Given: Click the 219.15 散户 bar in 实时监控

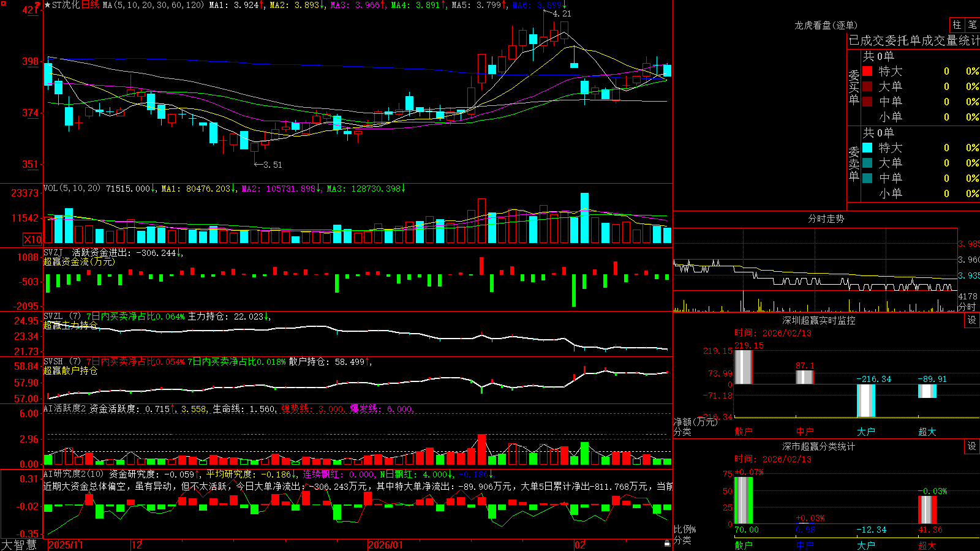Looking at the screenshot, I should tap(743, 367).
